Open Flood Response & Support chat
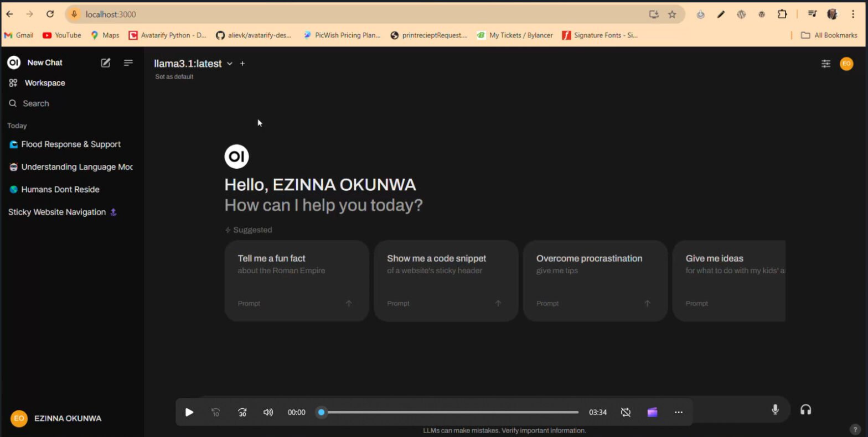Viewport: 868px width, 437px height. pyautogui.click(x=71, y=144)
